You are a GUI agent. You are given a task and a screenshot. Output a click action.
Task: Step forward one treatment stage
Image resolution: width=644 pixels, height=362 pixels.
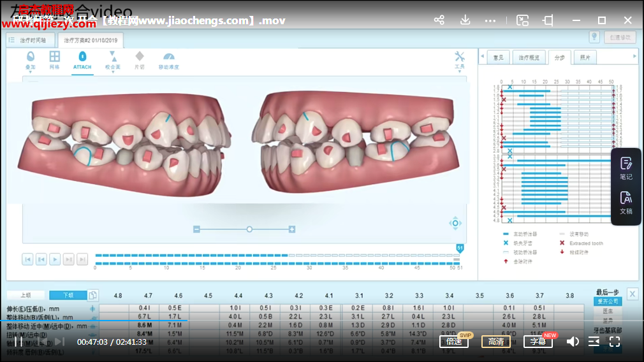[69, 259]
